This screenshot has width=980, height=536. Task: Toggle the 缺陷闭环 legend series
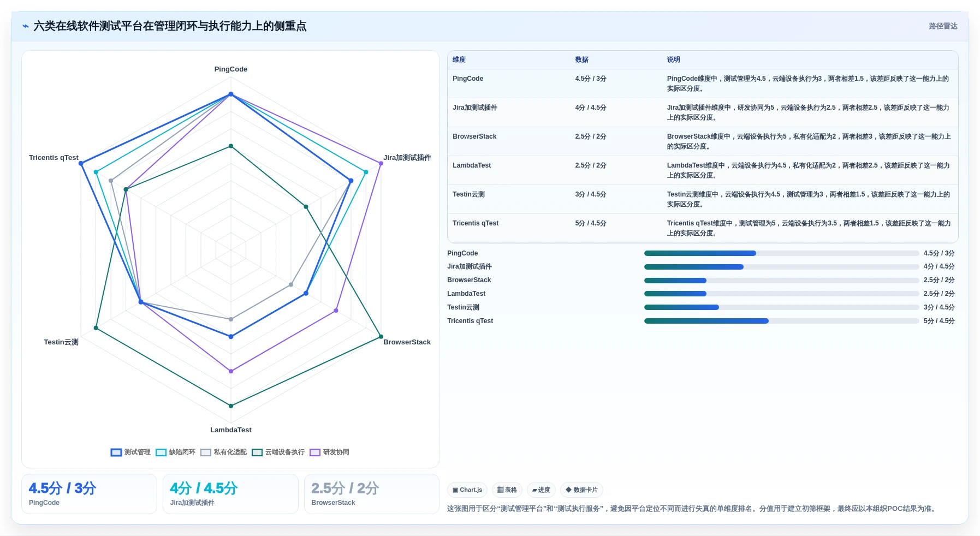tap(175, 452)
